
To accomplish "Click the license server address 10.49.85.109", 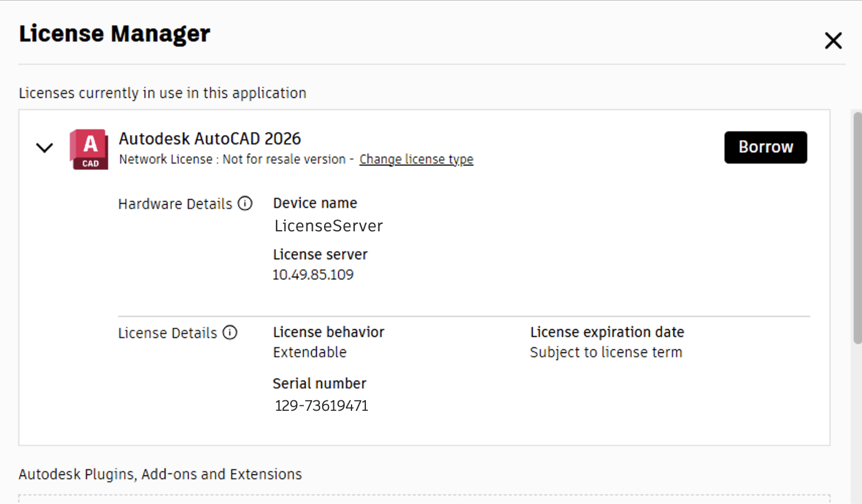I will pyautogui.click(x=313, y=274).
